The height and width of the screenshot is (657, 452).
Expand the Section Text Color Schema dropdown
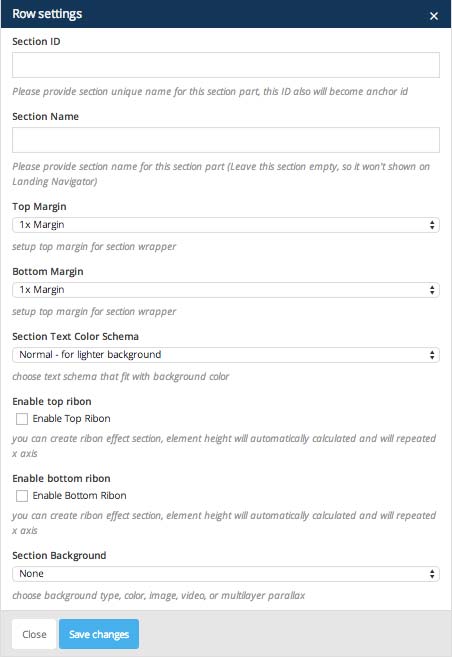tap(226, 355)
